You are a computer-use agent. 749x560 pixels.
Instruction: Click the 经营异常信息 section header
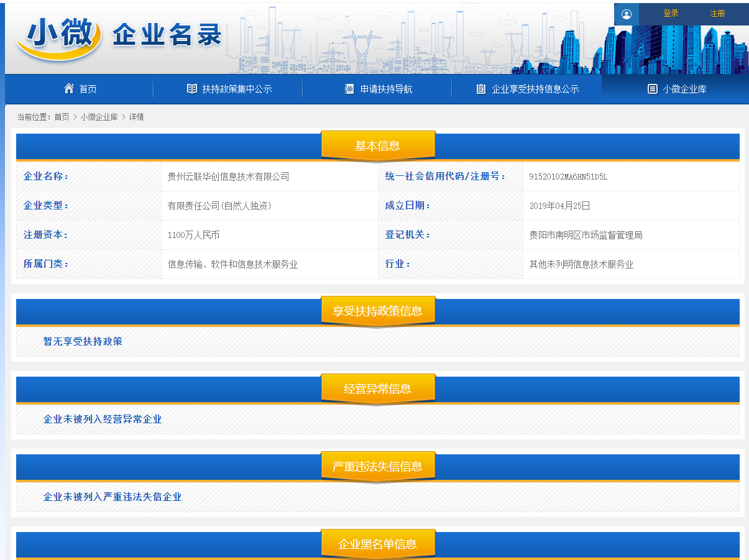click(378, 389)
